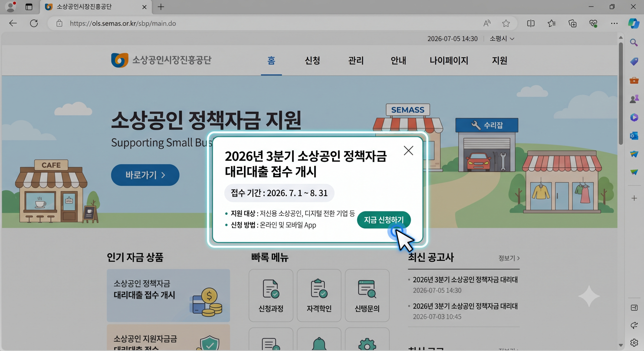Open the split screen icon
The height and width of the screenshot is (351, 644).
pyautogui.click(x=531, y=23)
